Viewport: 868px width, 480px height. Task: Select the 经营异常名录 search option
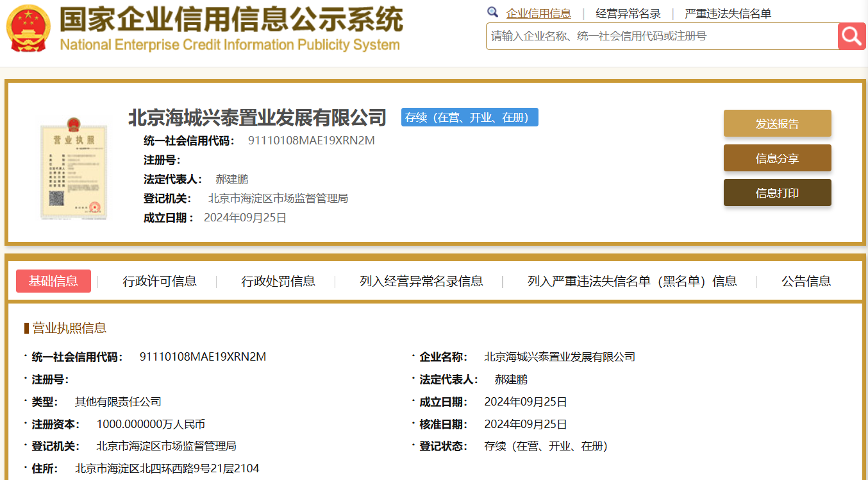628,13
